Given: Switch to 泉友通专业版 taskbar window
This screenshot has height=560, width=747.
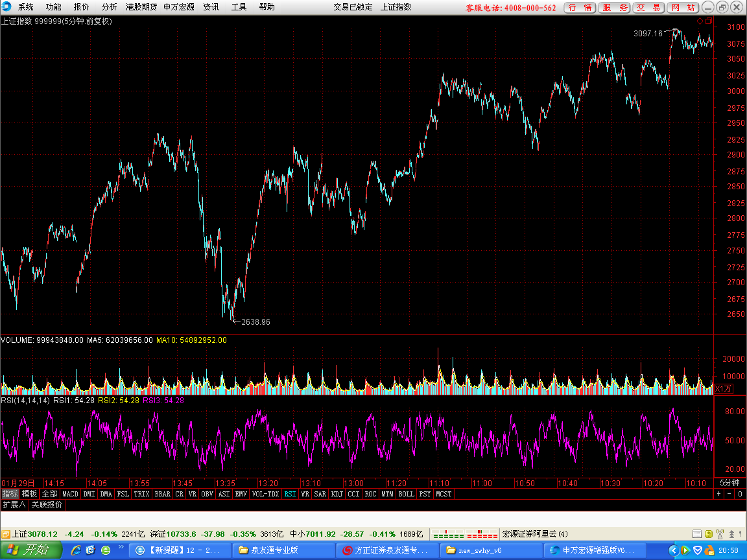Looking at the screenshot, I should (283, 550).
